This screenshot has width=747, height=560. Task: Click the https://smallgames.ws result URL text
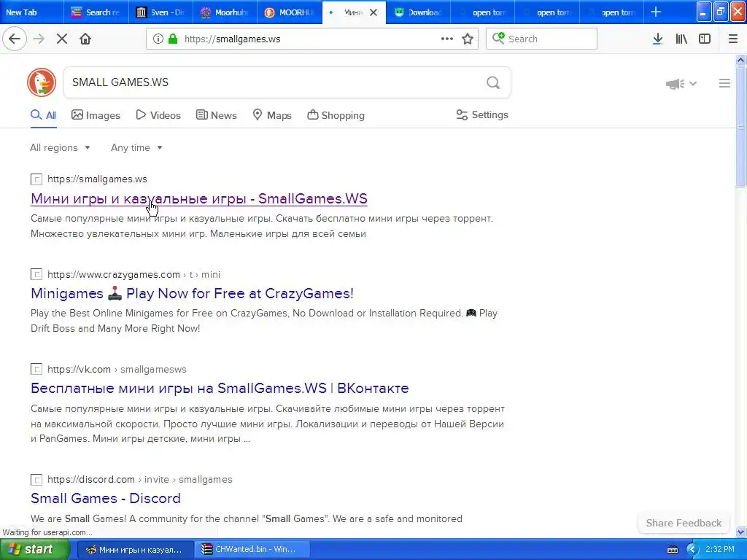click(97, 179)
